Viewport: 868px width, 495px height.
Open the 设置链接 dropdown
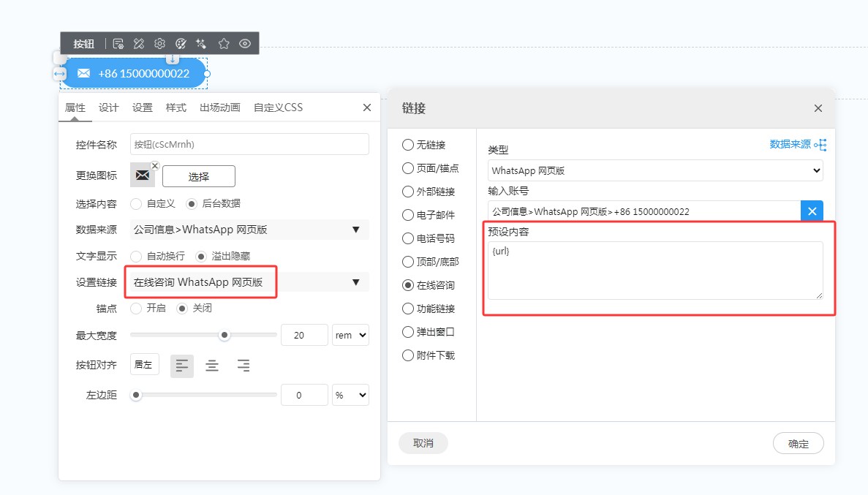click(x=249, y=282)
